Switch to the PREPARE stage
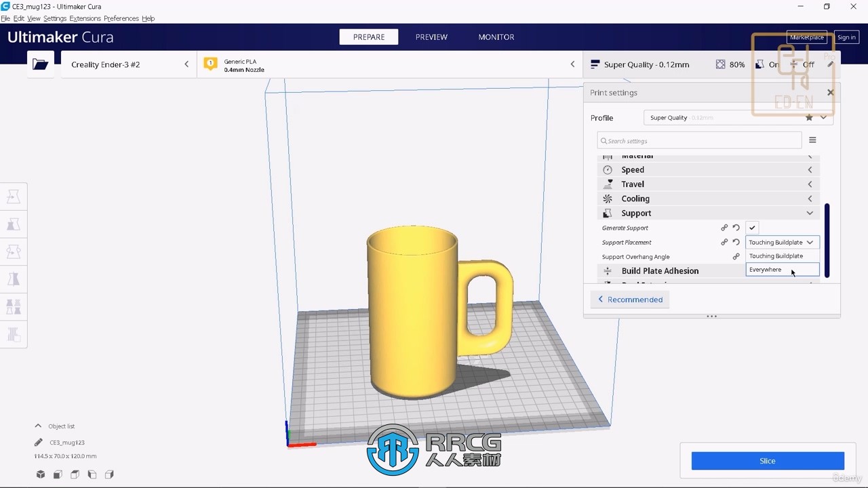Viewport: 868px width, 488px height. 369,37
